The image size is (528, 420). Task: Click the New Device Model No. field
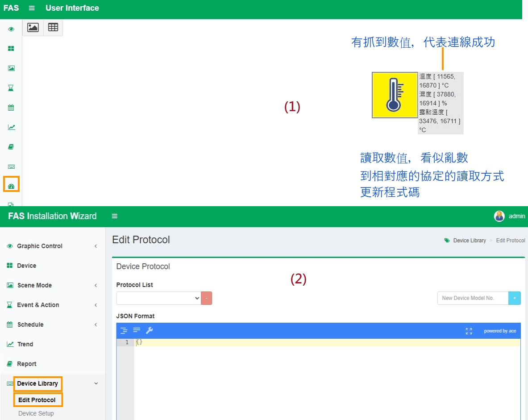tap(472, 298)
